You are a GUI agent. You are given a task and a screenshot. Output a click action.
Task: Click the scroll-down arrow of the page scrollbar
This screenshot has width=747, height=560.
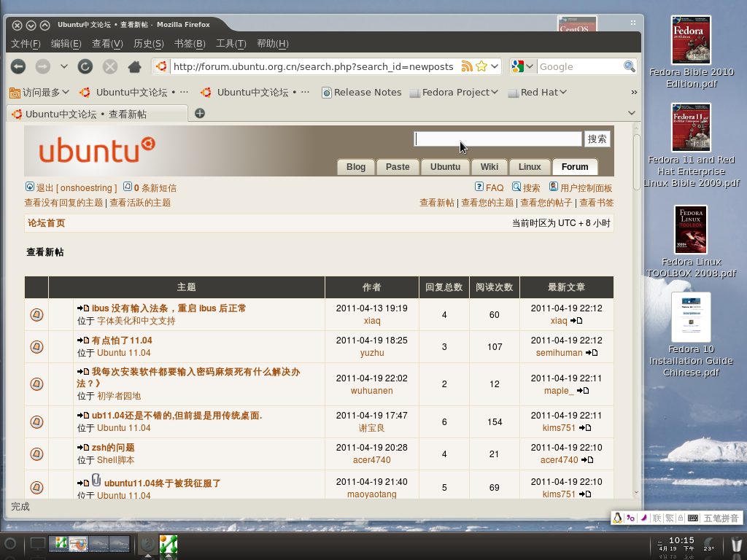636,492
